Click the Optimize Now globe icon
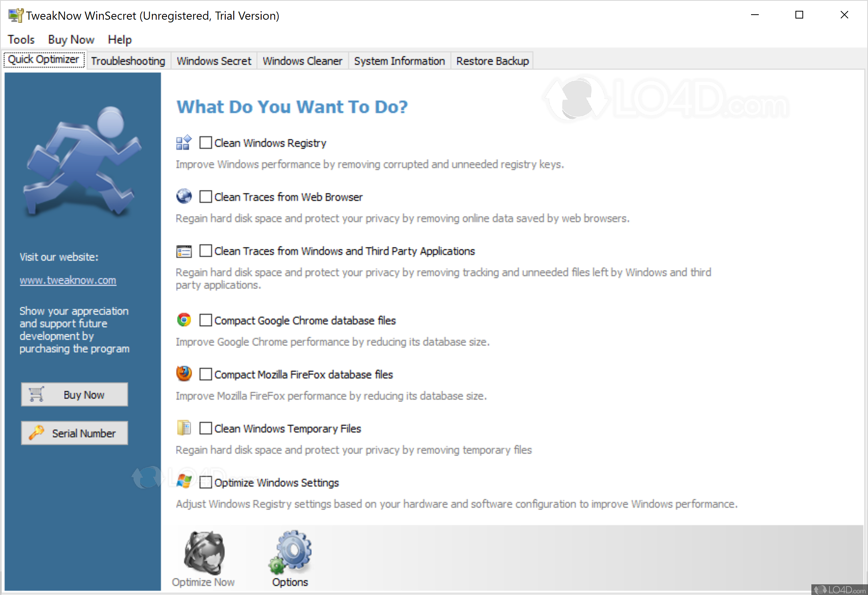Viewport: 868px width, 595px height. pos(204,553)
